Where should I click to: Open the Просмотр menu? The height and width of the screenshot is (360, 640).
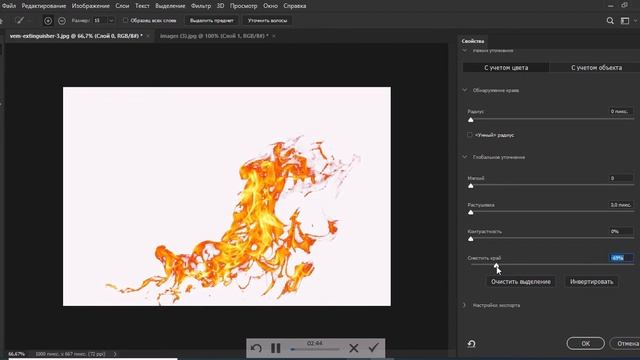pyautogui.click(x=243, y=6)
